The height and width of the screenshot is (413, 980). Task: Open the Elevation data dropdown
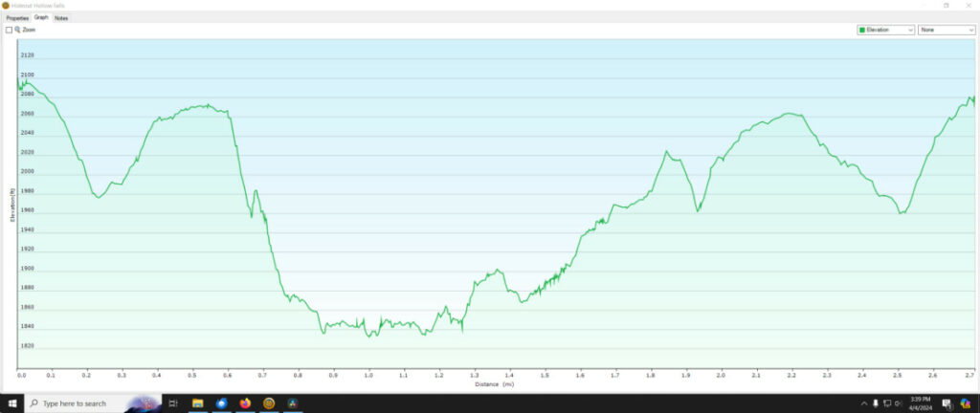coord(885,30)
